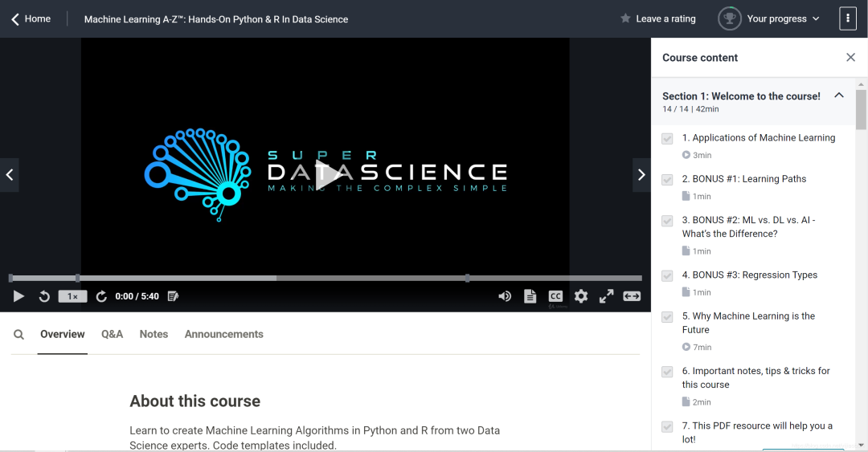The image size is (868, 452).
Task: Play the video using control bar play icon
Action: pos(18,296)
